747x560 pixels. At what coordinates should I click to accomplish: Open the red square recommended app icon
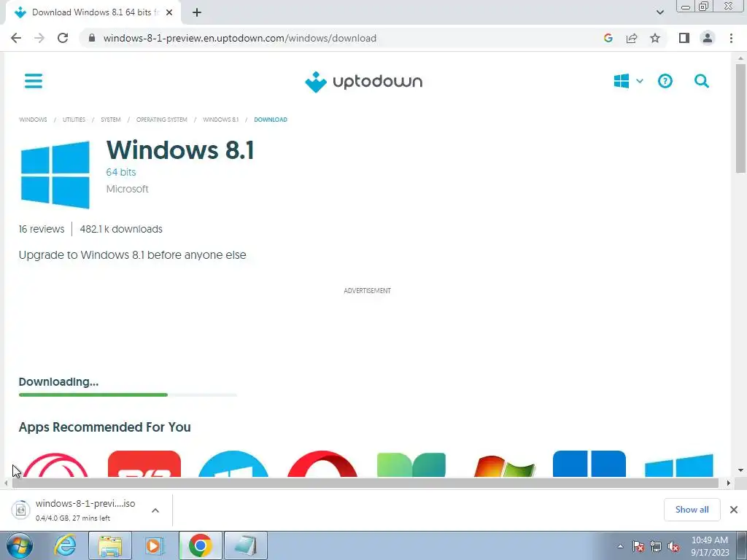tap(144, 464)
